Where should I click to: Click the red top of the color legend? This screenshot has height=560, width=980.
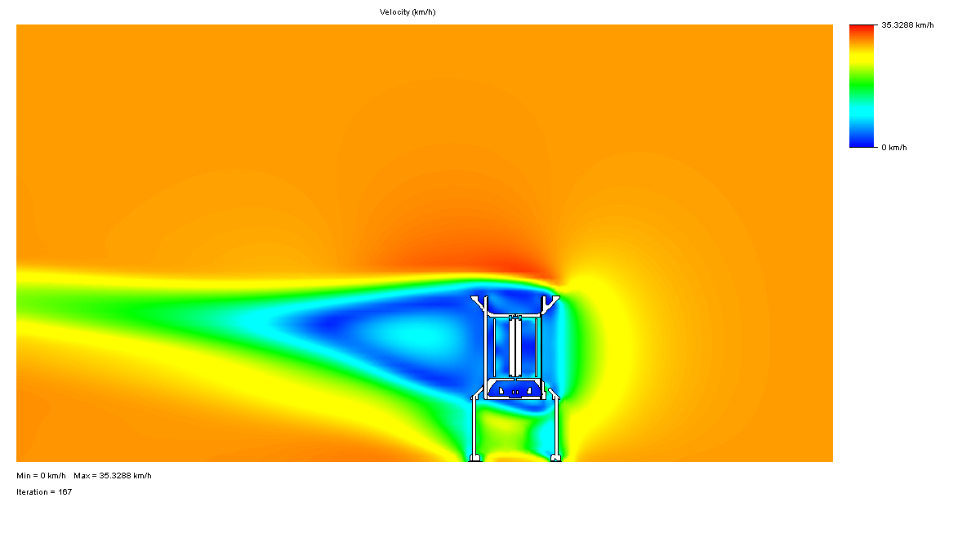(x=861, y=29)
